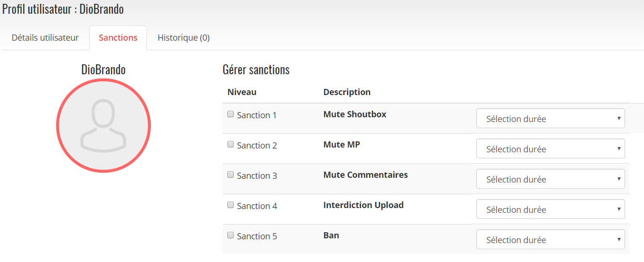Click the Description column header
This screenshot has height=262, width=644.
[347, 92]
